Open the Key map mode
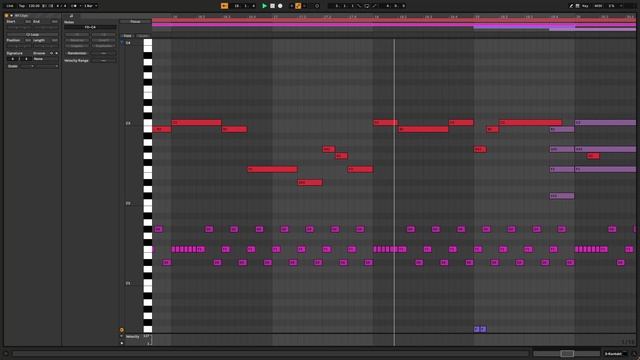The image size is (640, 360). pyautogui.click(x=585, y=6)
